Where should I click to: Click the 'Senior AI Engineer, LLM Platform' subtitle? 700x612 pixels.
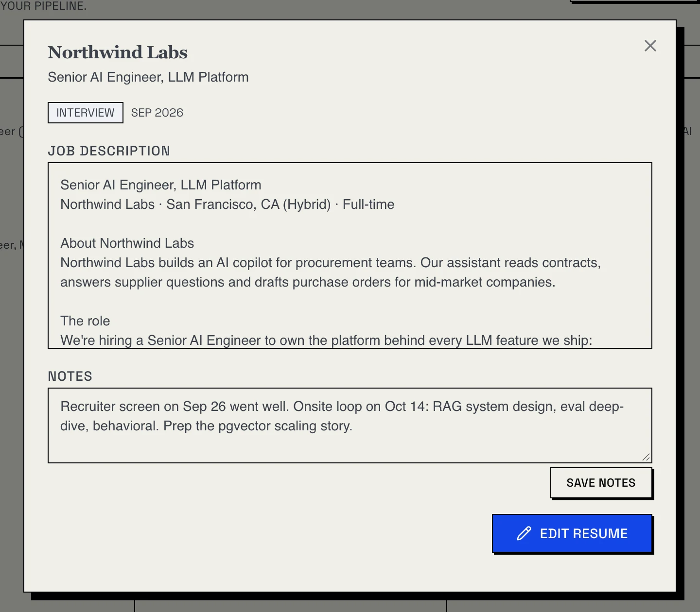pos(148,77)
